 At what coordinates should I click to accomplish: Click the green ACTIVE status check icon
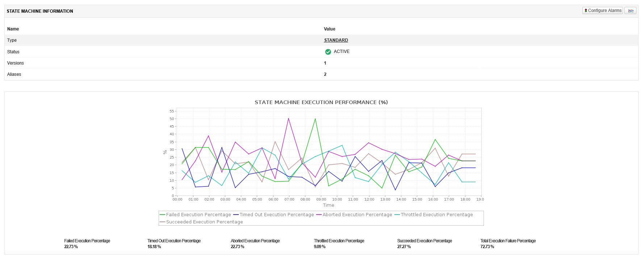tap(328, 52)
